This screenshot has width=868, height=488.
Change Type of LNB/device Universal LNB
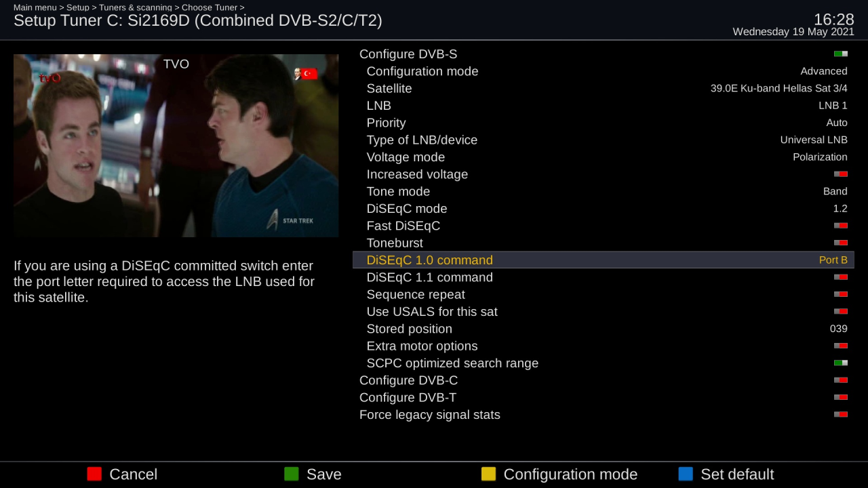pyautogui.click(x=814, y=140)
